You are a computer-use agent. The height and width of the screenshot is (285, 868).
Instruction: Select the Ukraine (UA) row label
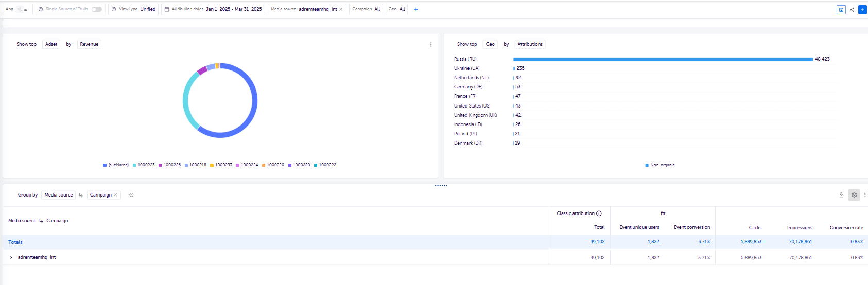[466, 68]
